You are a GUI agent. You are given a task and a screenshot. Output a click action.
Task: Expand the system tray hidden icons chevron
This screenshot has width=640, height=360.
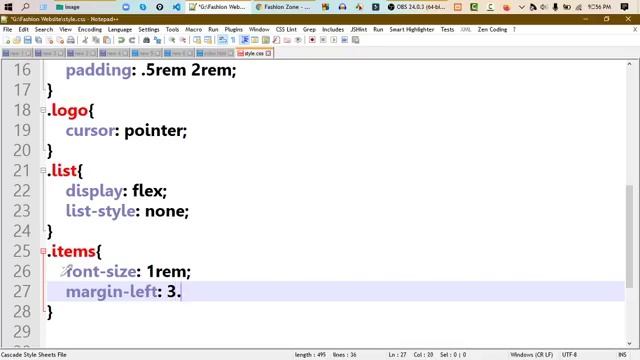pos(521,7)
